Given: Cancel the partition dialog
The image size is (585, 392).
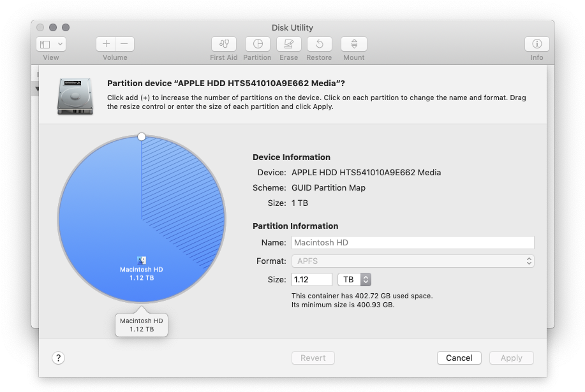Looking at the screenshot, I should point(459,358).
